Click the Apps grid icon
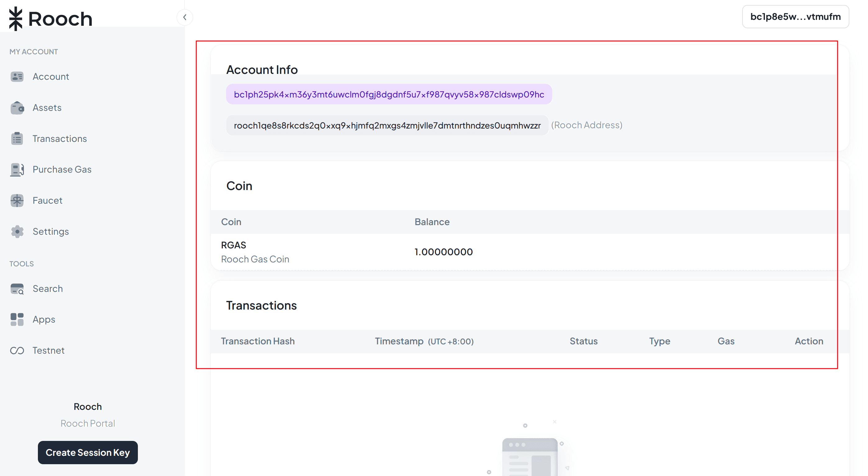 click(17, 320)
